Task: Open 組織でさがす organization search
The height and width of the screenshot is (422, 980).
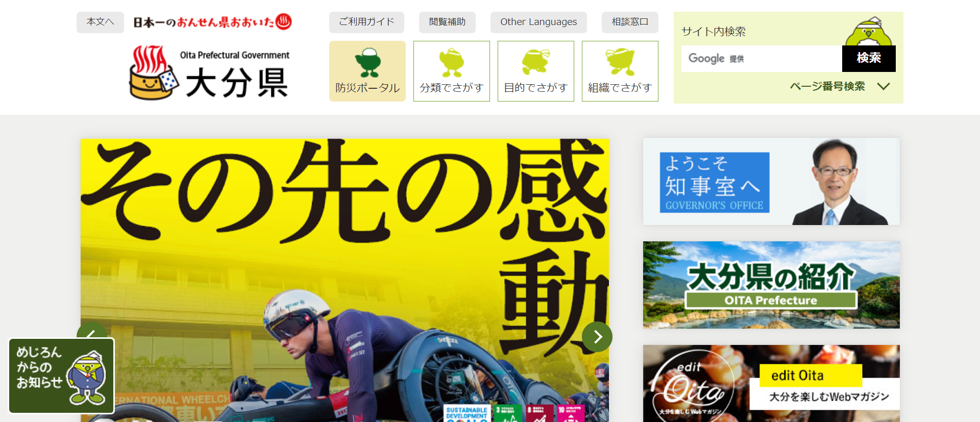Action: 620,71
